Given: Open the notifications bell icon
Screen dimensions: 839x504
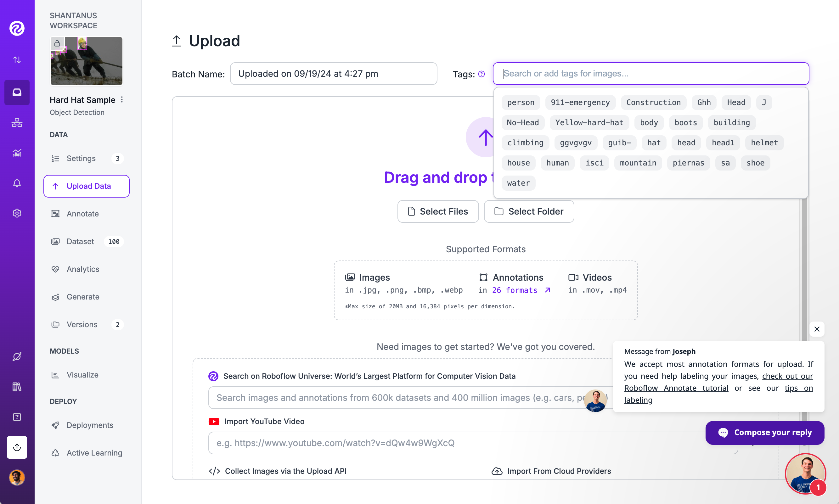Looking at the screenshot, I should [x=17, y=183].
